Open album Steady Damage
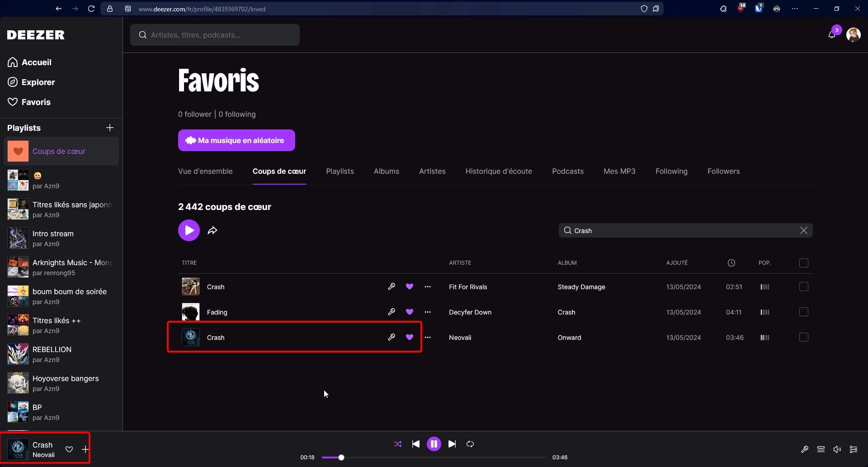868x467 pixels. (x=581, y=287)
